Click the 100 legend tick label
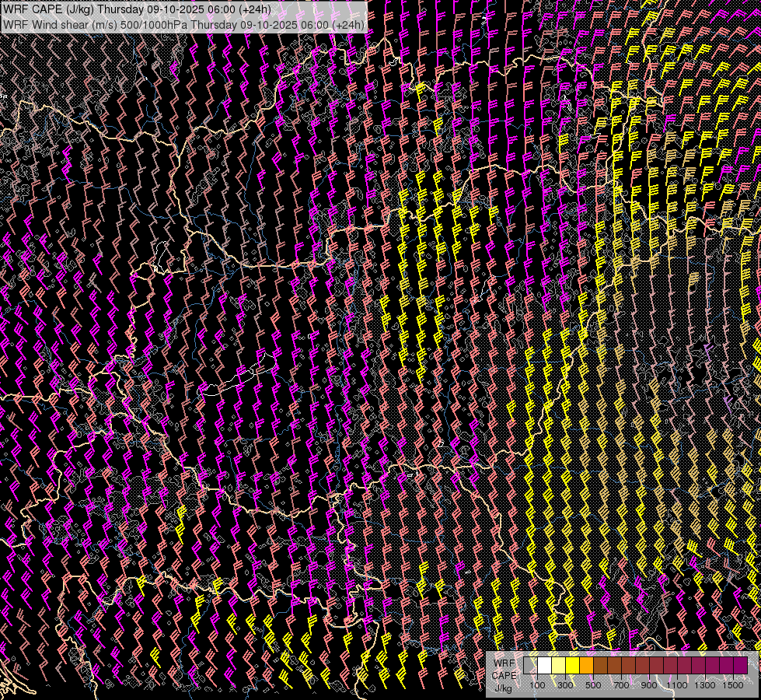This screenshot has width=761, height=700. (x=537, y=685)
